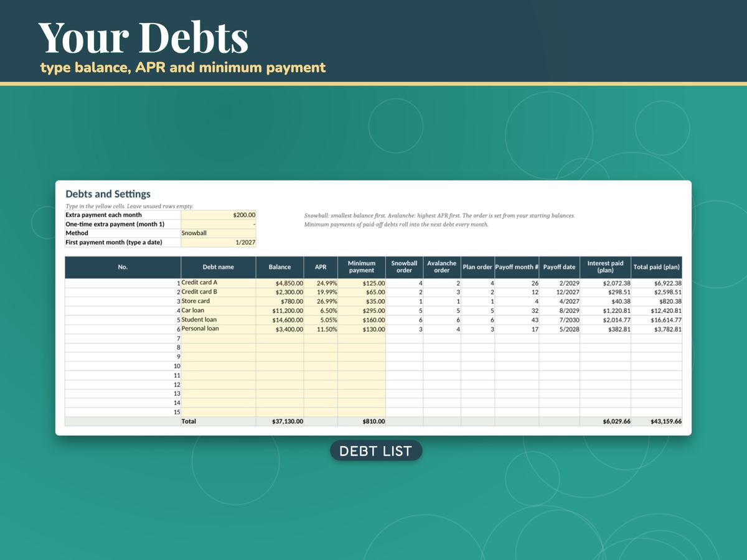Click the 26.99% APR cell
This screenshot has width=747, height=560.
click(x=321, y=301)
